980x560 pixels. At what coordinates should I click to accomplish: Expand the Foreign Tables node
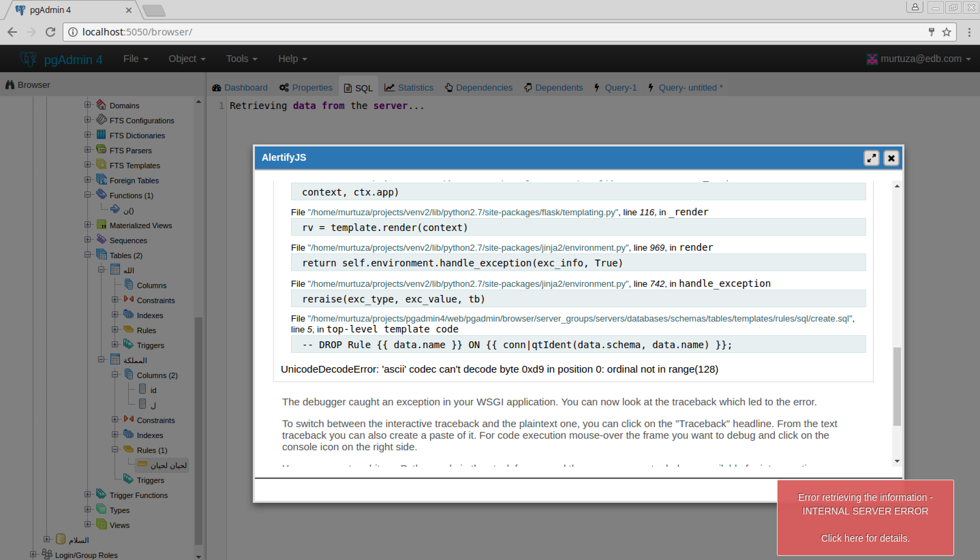(x=88, y=180)
